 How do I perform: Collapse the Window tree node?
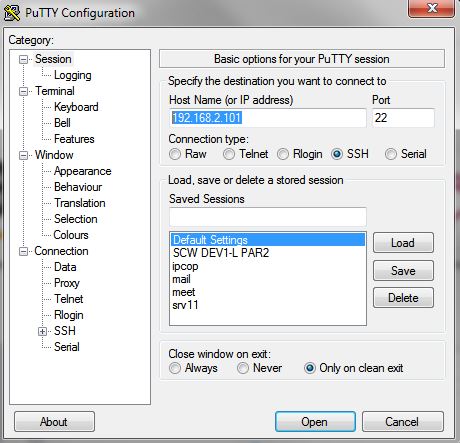coord(23,155)
